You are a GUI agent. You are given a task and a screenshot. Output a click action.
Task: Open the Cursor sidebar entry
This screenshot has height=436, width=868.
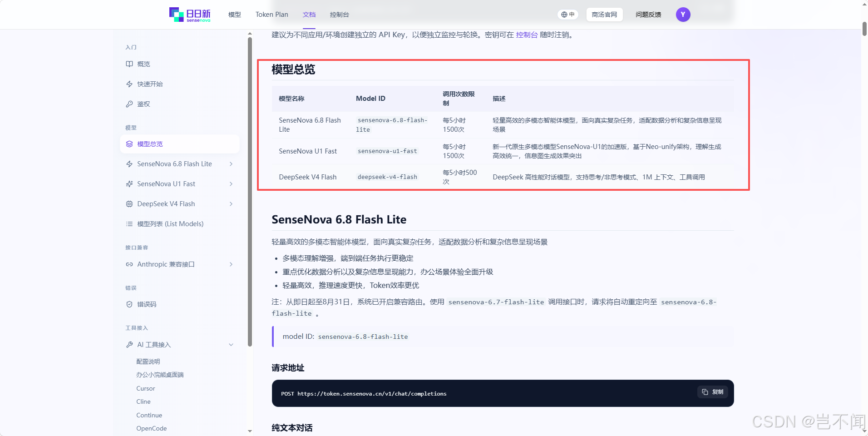click(146, 388)
